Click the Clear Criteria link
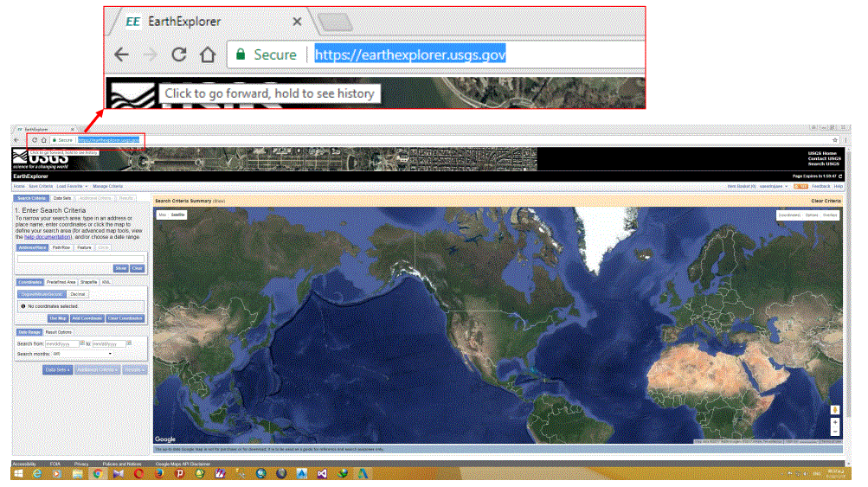 [x=826, y=201]
